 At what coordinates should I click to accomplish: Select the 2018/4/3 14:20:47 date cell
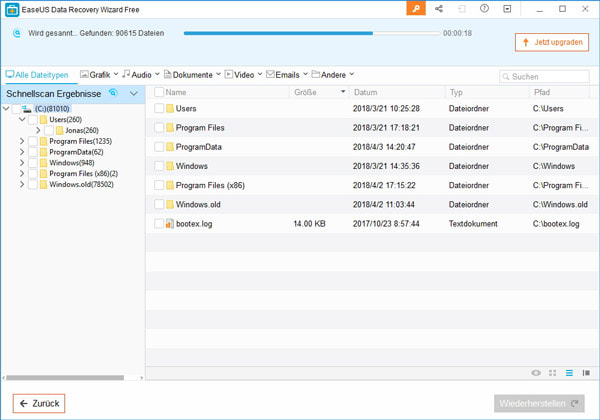click(384, 147)
